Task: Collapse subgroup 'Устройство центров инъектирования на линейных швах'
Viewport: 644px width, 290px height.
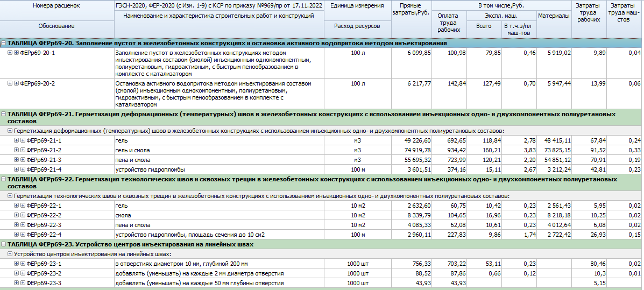Action: coord(10,254)
